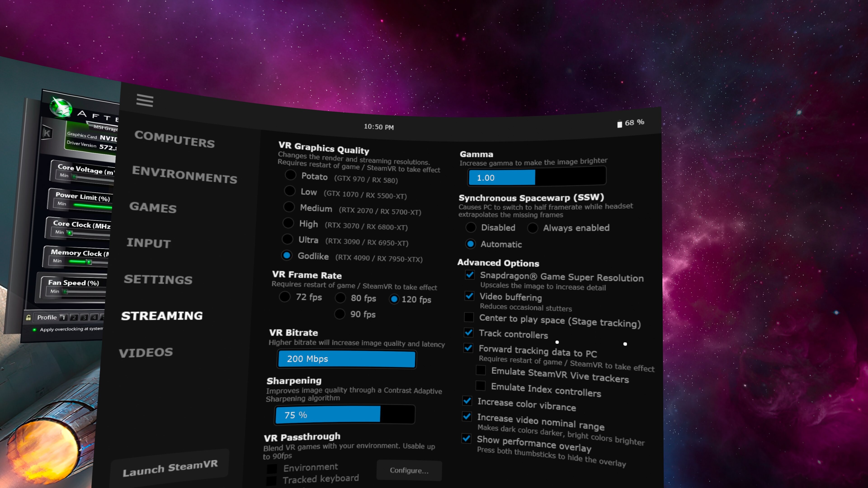868x488 pixels.
Task: Set Synchronous Spacewarp to Always enabled
Action: [x=532, y=228]
